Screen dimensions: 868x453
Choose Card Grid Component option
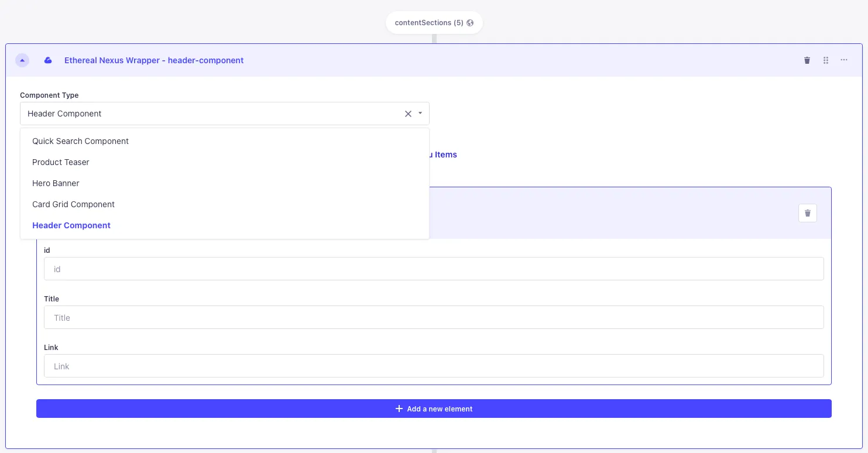tap(73, 204)
